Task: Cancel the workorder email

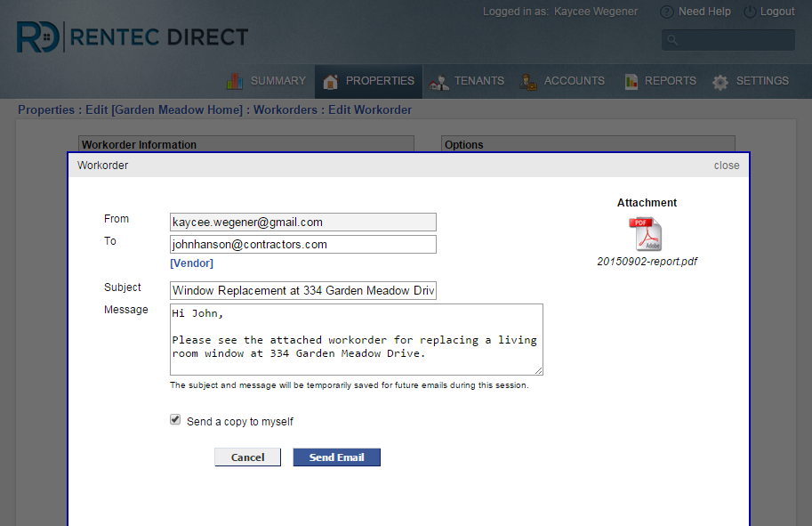Action: tap(247, 457)
